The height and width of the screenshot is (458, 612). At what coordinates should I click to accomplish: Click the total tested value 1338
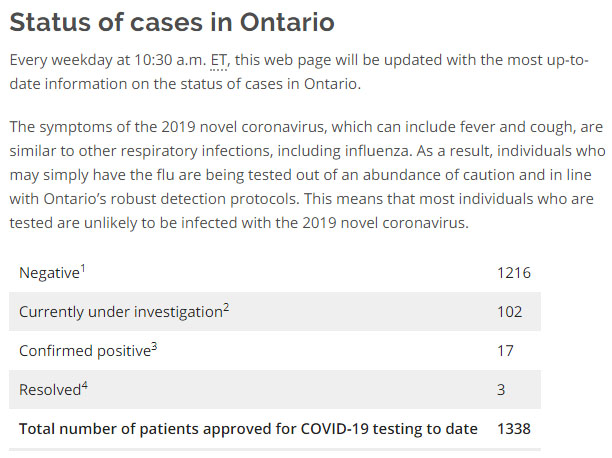[x=513, y=429]
